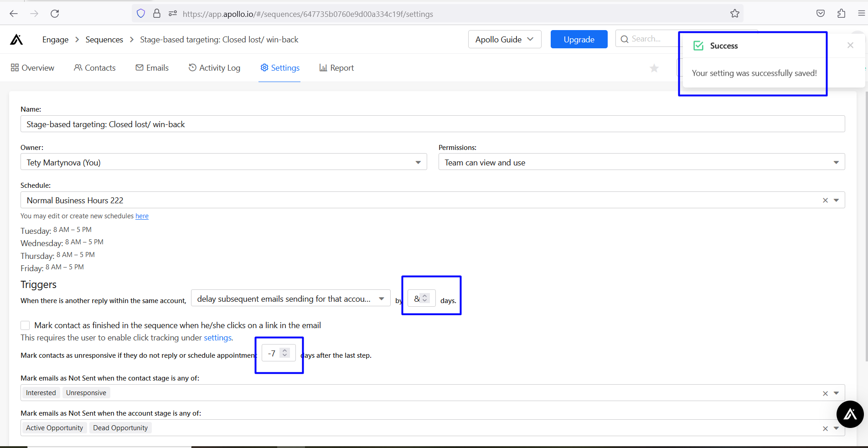This screenshot has width=868, height=448.
Task: Click the shield tracking protection icon
Action: pyautogui.click(x=141, y=14)
